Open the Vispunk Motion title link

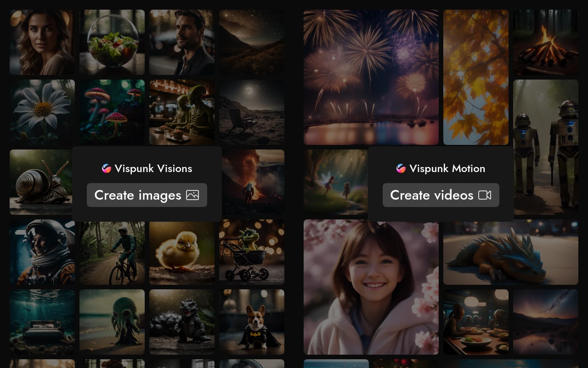447,168
